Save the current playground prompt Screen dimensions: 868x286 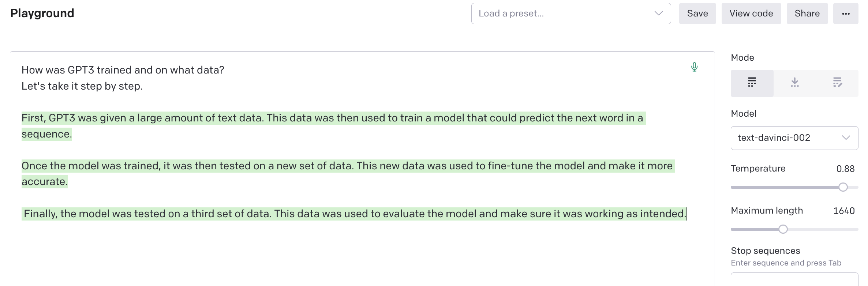pos(697,14)
